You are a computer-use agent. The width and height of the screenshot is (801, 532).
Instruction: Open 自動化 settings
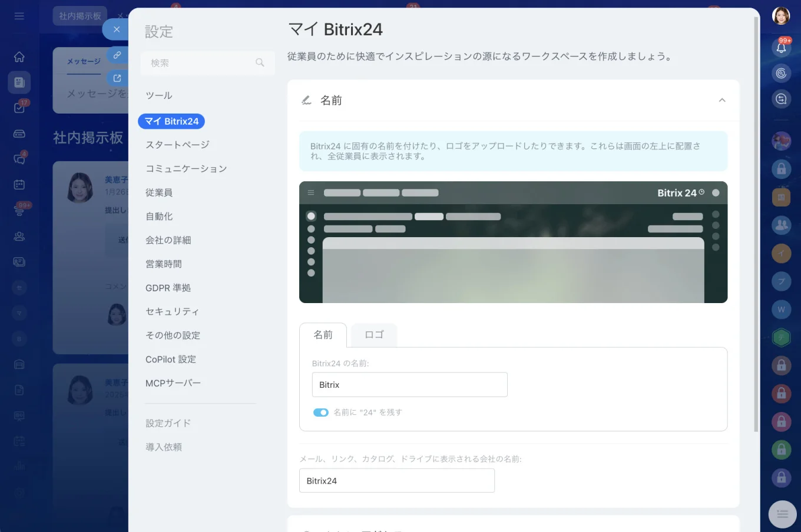click(159, 217)
